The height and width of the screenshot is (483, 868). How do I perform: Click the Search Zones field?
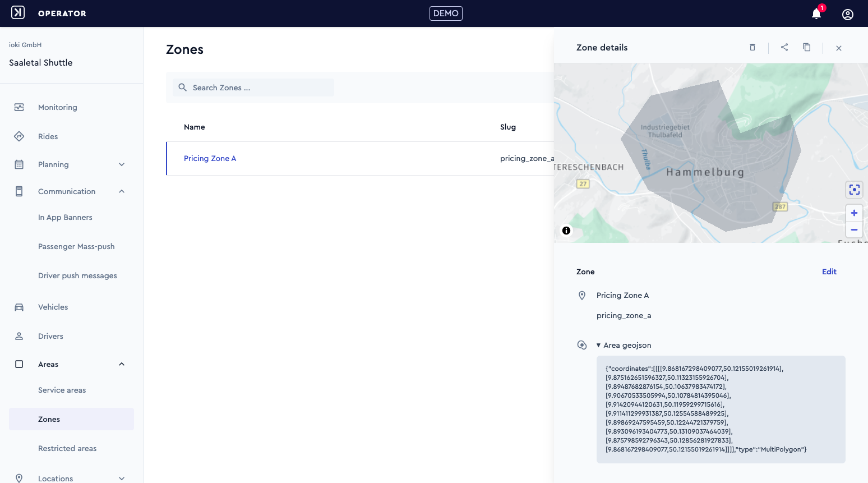click(253, 88)
